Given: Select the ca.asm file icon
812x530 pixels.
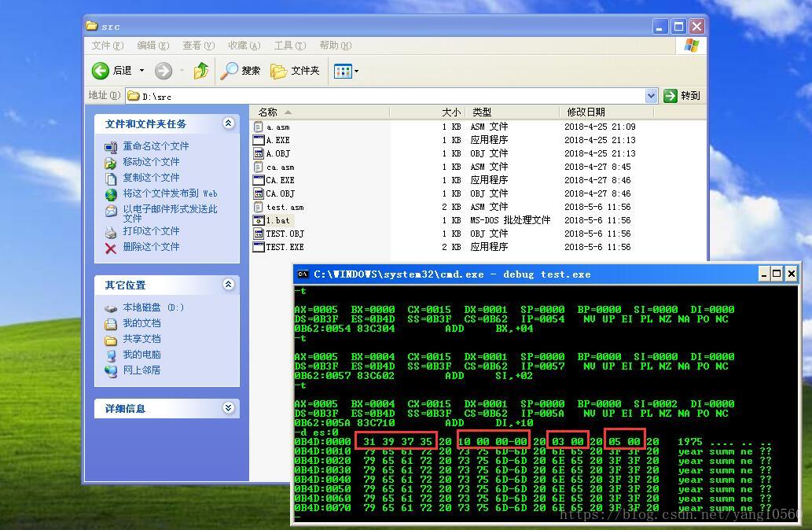Looking at the screenshot, I should click(259, 167).
